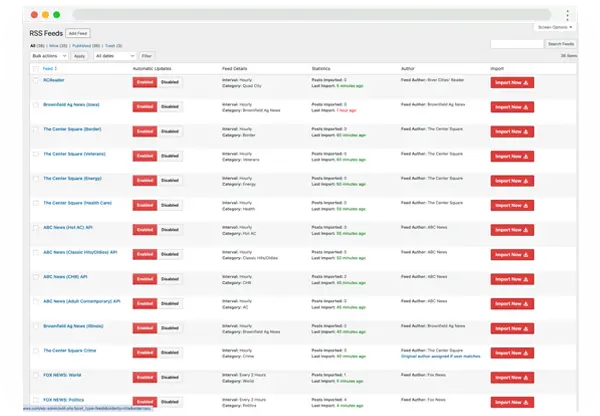
Task: Open The Center Square Crime feed link
Action: [73, 350]
